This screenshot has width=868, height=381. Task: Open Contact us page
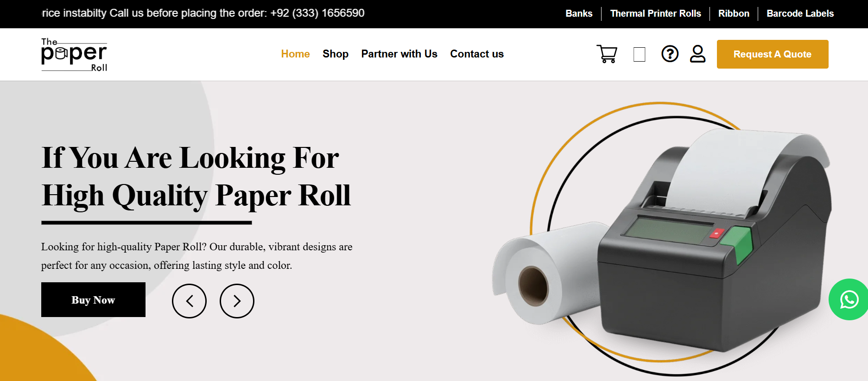click(x=477, y=54)
